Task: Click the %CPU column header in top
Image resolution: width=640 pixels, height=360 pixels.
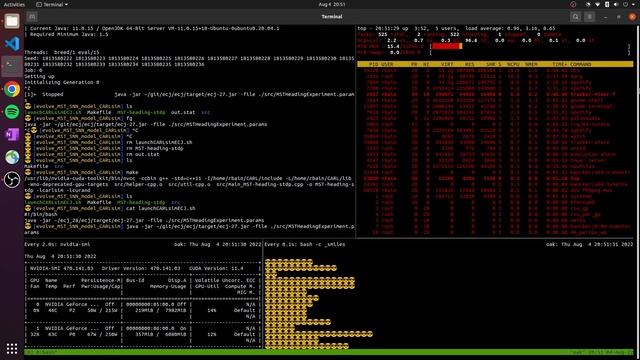Action: pos(513,64)
